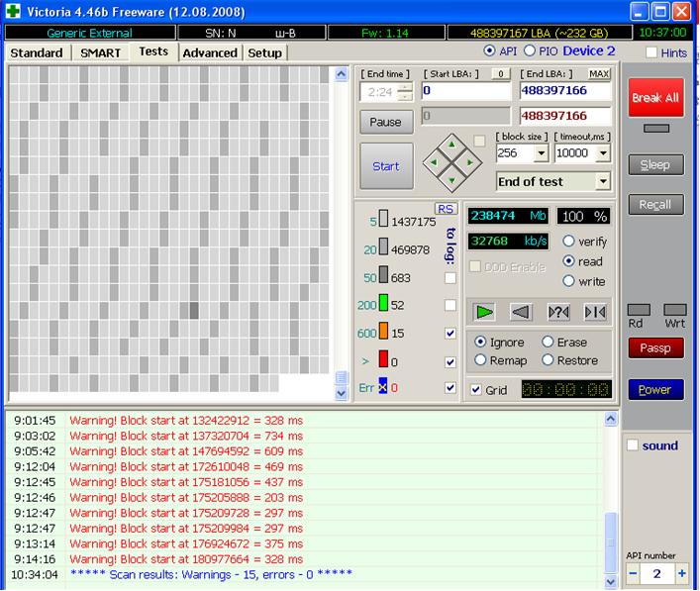Click the reverse scan direction arrow button
The height and width of the screenshot is (591, 700).
521,312
